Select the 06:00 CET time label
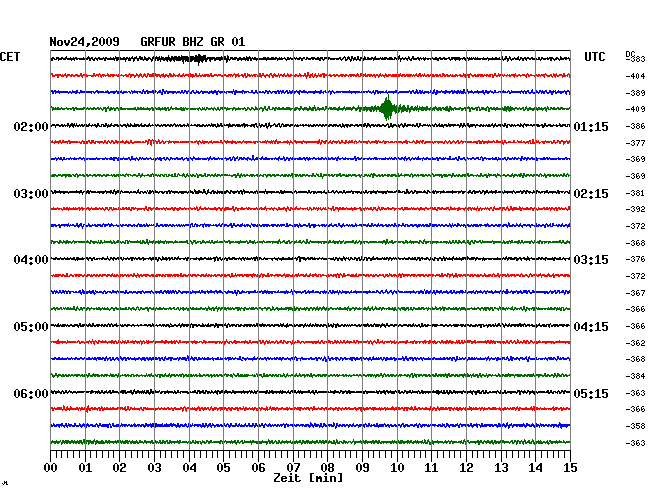The image size is (650, 494). pos(31,393)
